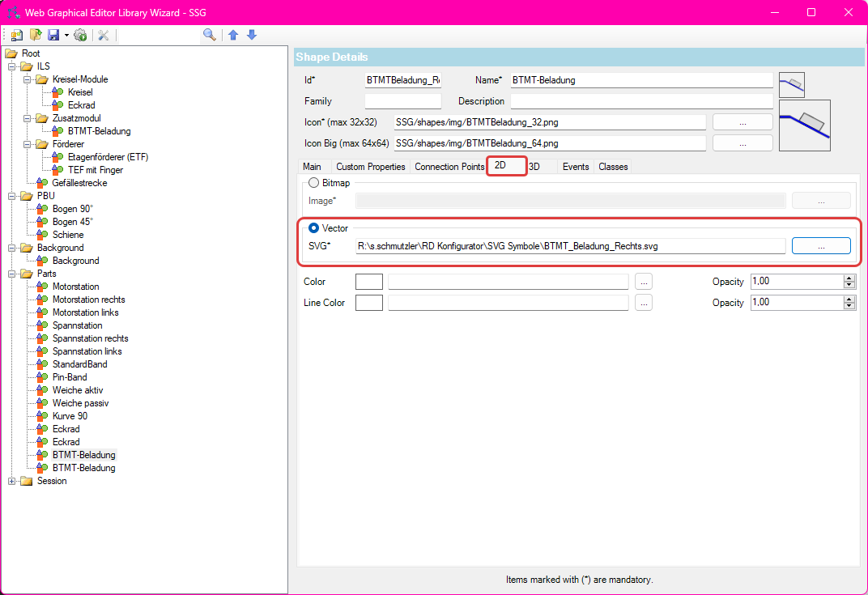Click the Spannstation links shape icon
The height and width of the screenshot is (595, 868).
pos(42,351)
